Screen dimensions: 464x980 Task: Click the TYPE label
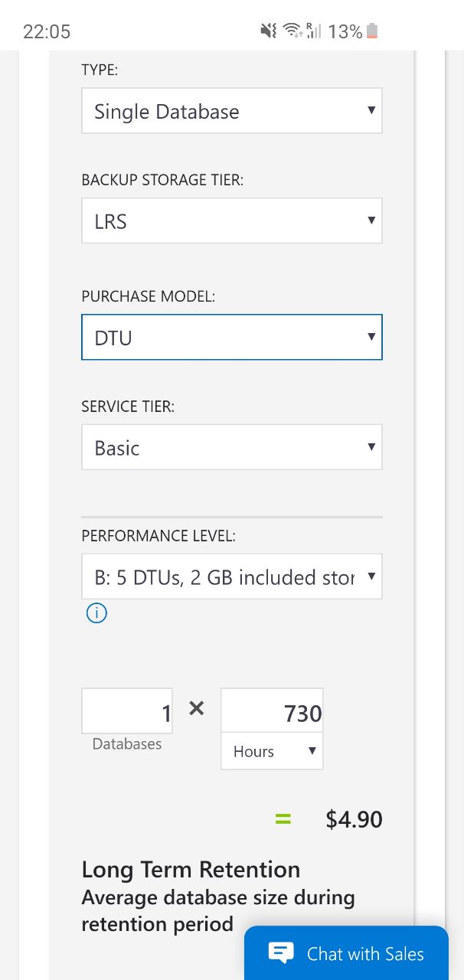point(100,70)
